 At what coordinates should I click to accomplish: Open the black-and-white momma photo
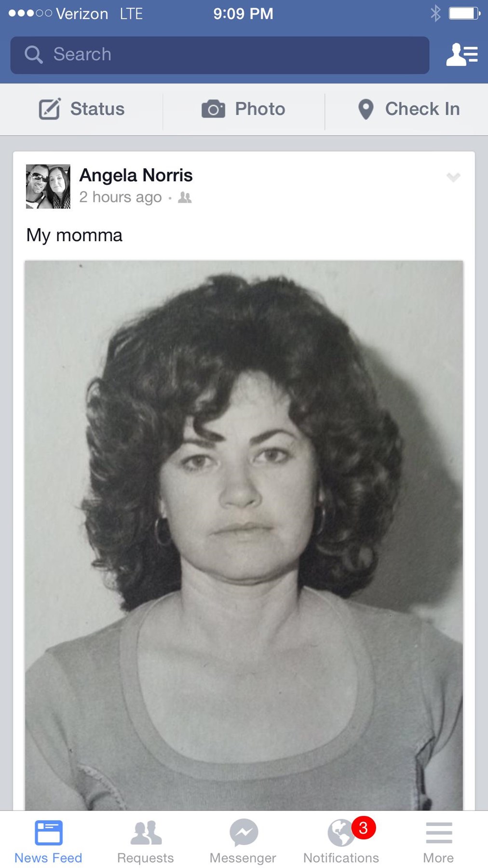pos(244,535)
